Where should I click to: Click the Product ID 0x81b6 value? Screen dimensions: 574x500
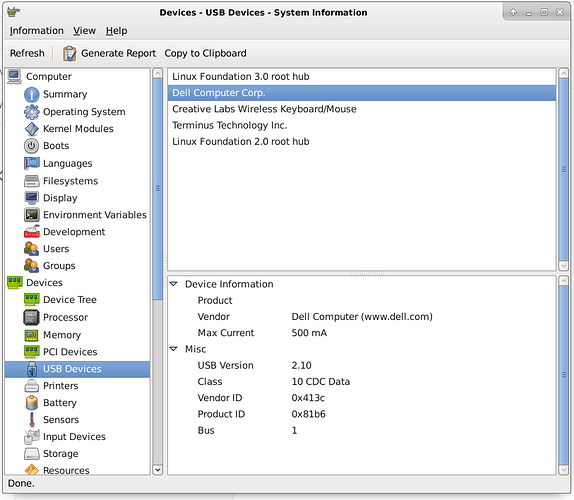pyautogui.click(x=309, y=414)
